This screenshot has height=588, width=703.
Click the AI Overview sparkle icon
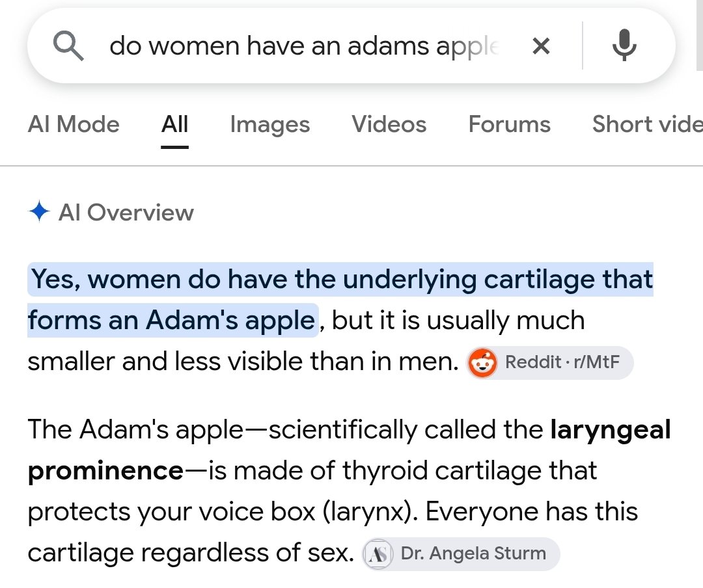point(39,211)
